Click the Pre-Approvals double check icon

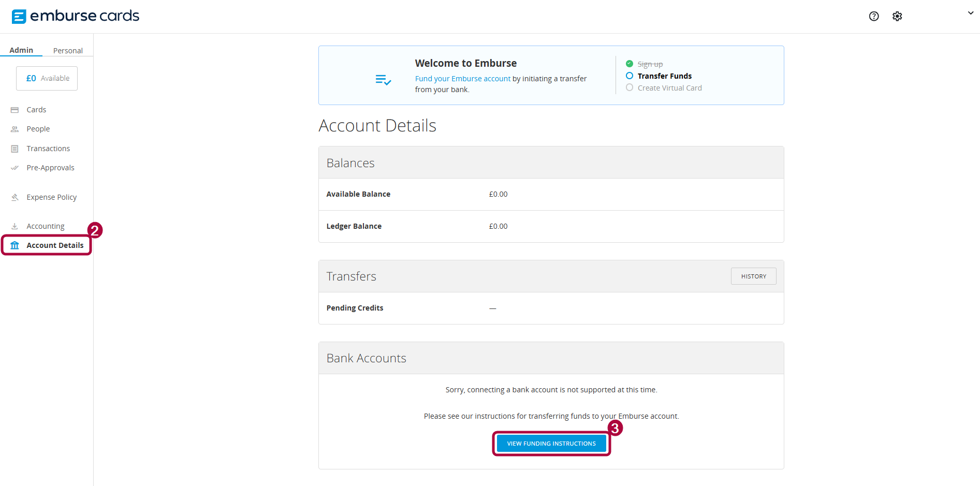(x=14, y=168)
